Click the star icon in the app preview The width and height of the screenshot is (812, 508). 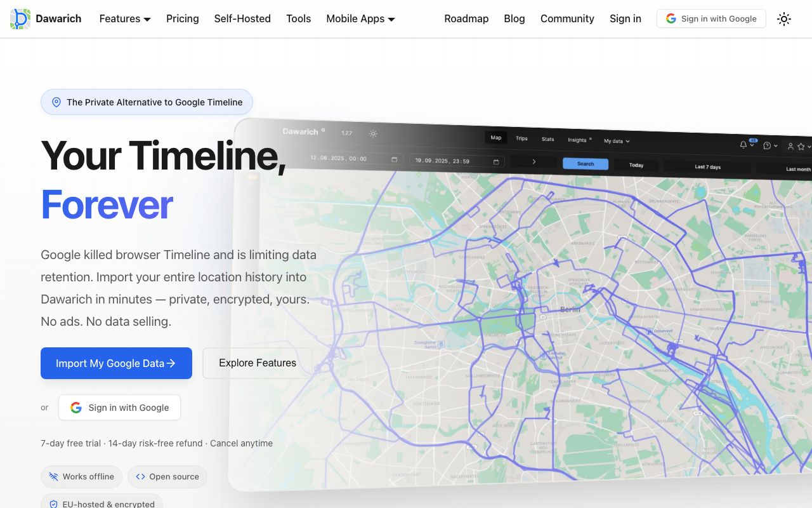(801, 147)
